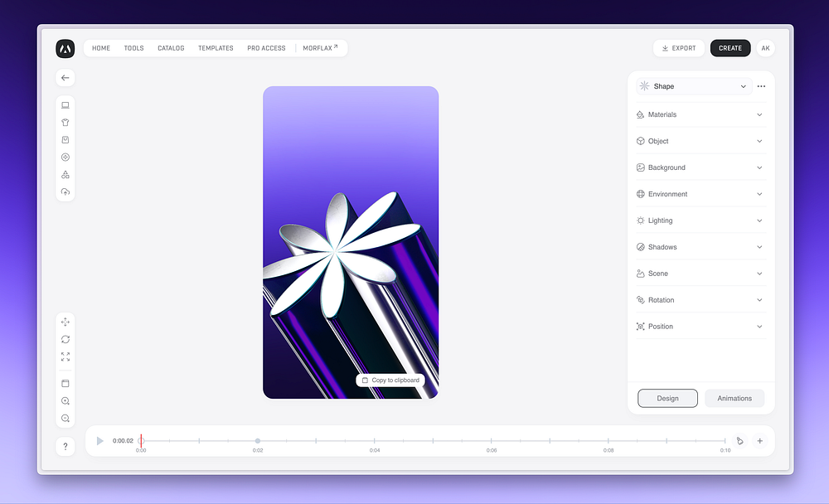Open the TEMPLATES menu item

click(x=216, y=48)
